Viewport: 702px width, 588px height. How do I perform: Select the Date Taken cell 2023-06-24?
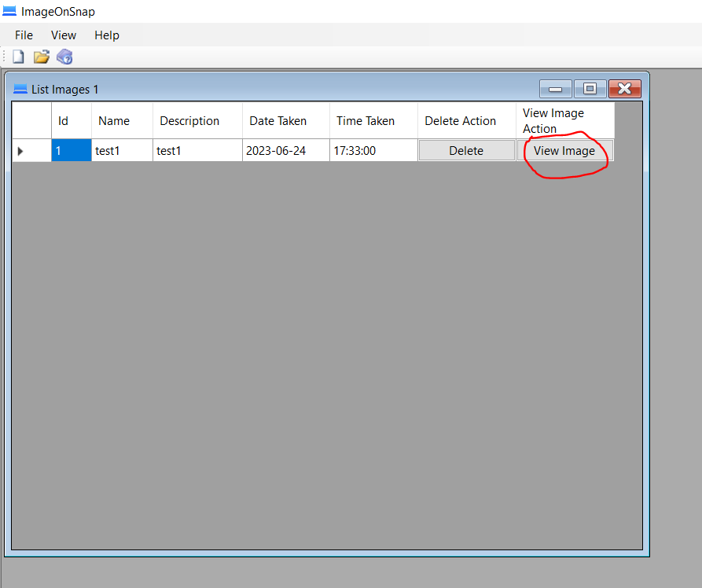pos(285,151)
